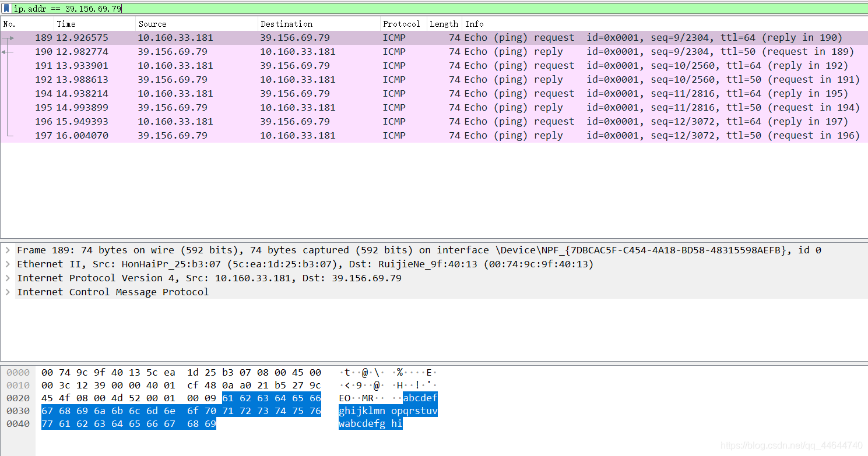Click ASCII text 'ghijklmn opqrstuv' in bytes pane
Screen dimensions: 868x456
click(x=388, y=411)
